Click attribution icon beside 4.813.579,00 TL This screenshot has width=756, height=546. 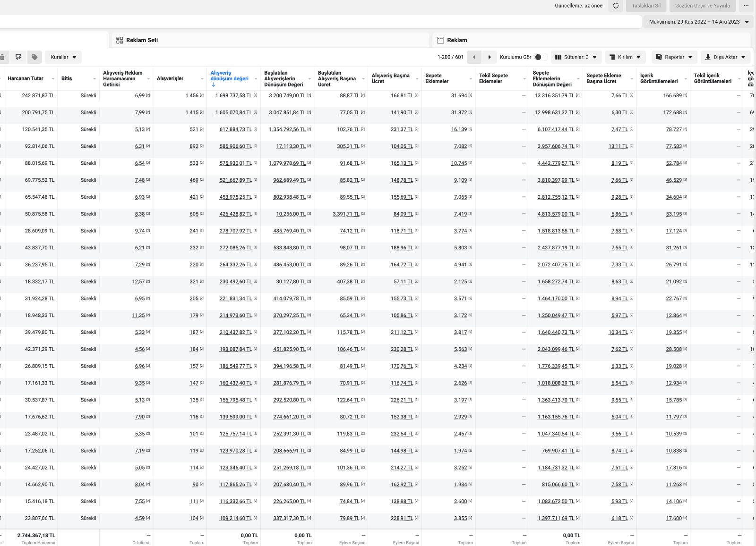[x=578, y=214]
